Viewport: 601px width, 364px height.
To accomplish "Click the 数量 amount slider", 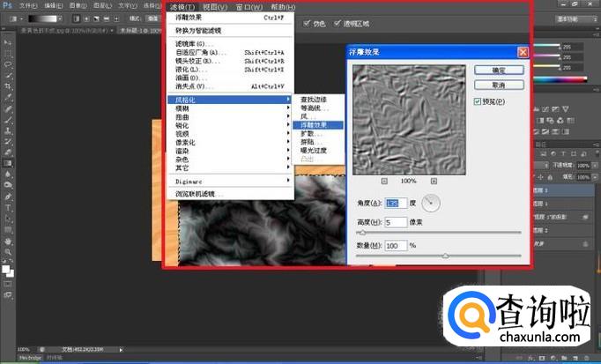I will click(x=444, y=256).
